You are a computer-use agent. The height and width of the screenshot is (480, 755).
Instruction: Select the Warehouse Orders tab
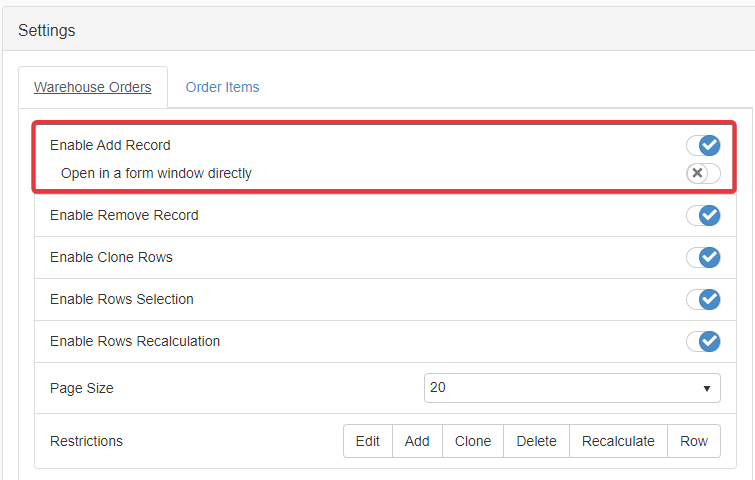(x=93, y=87)
